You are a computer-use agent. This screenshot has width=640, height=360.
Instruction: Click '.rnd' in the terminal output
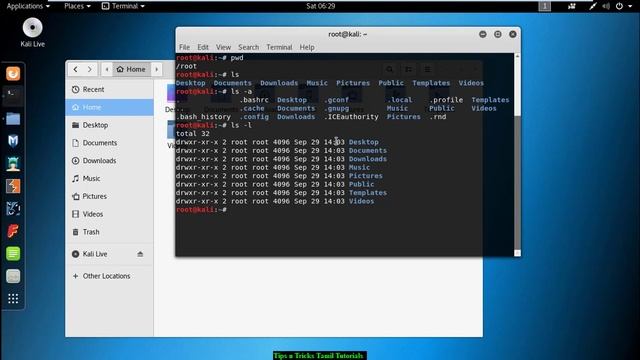[x=438, y=117]
